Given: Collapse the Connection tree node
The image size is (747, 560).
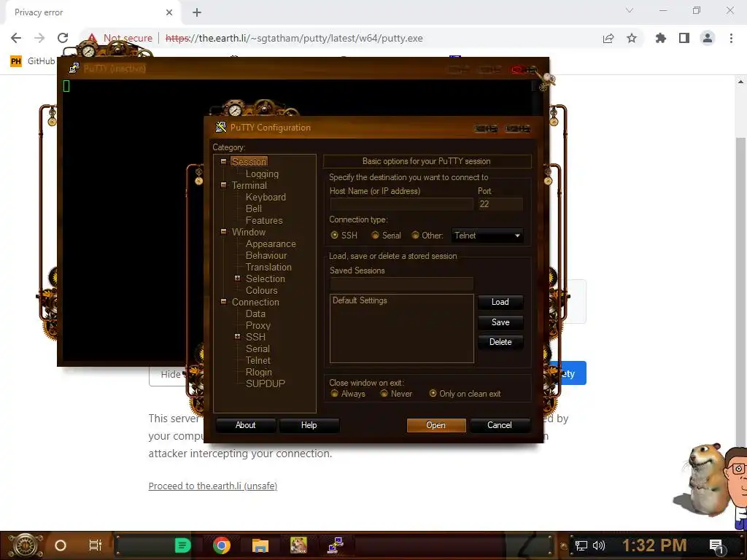Looking at the screenshot, I should tap(223, 301).
